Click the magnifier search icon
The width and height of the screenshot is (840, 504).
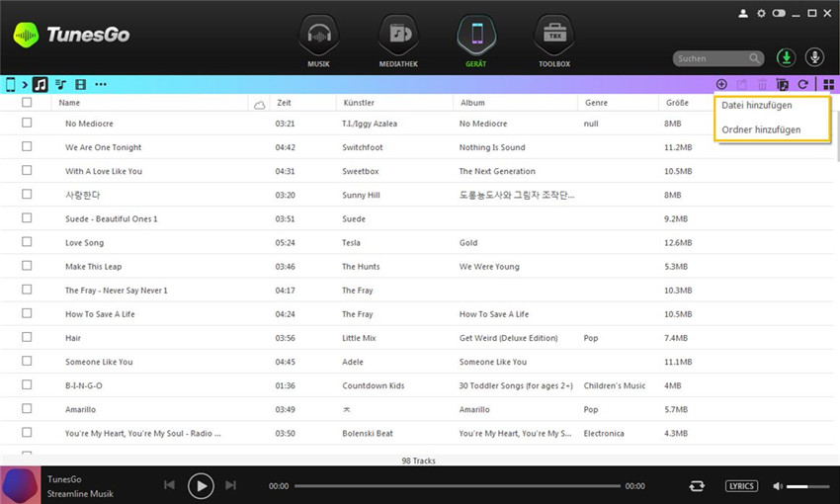pyautogui.click(x=754, y=58)
